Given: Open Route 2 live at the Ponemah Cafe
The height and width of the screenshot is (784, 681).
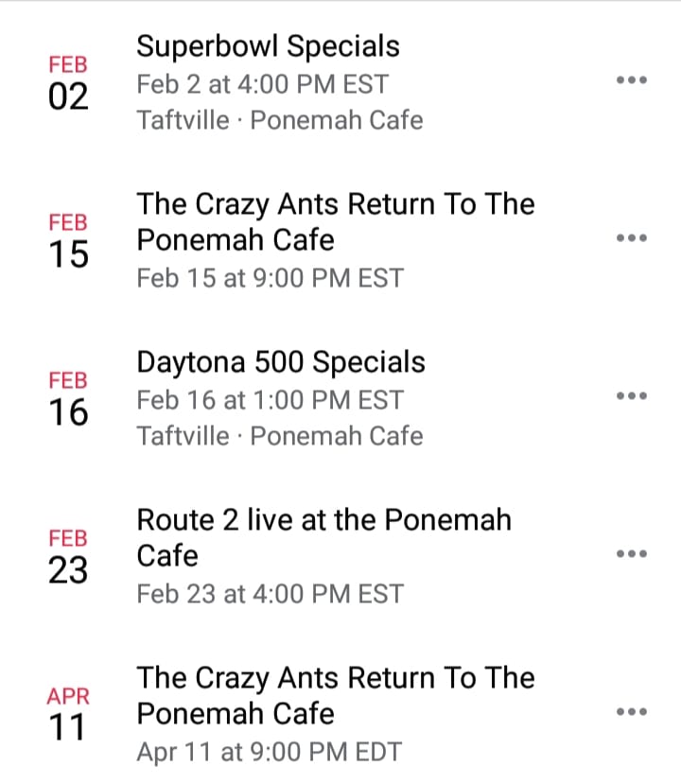Looking at the screenshot, I should [324, 537].
